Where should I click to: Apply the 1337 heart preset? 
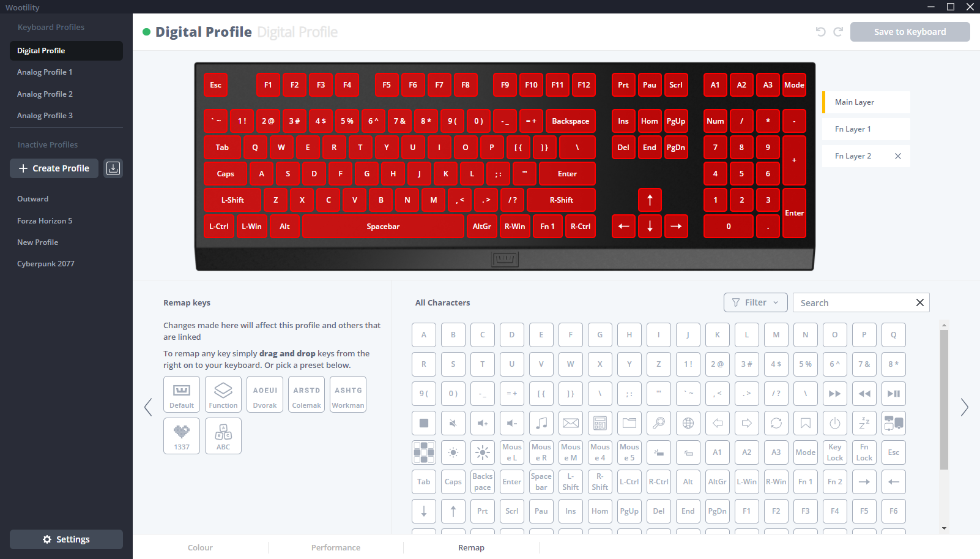182,436
